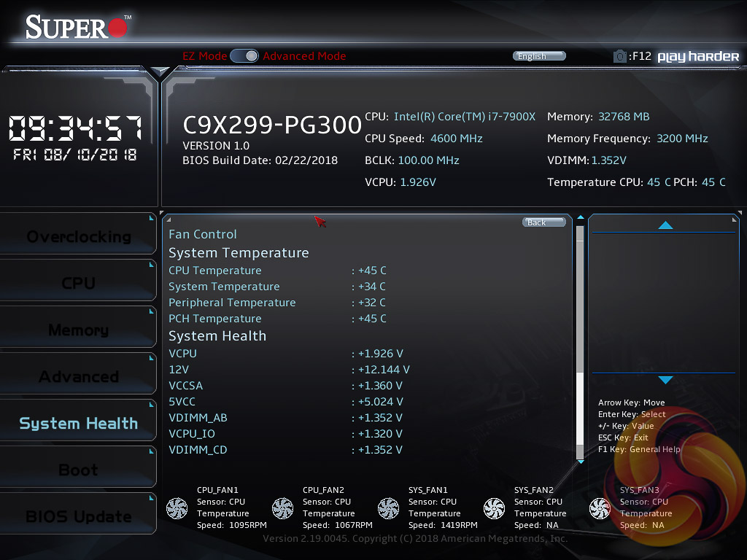Select the PCH Temperature row
The width and height of the screenshot is (747, 560).
tap(277, 319)
